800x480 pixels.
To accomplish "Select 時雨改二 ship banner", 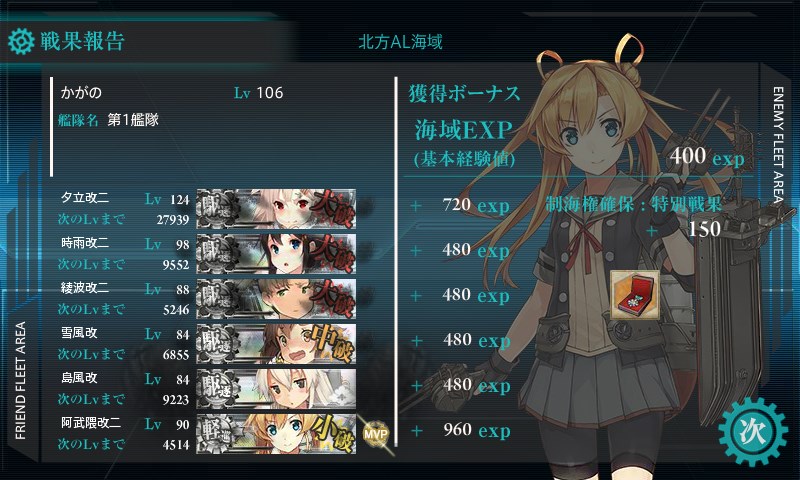I will pyautogui.click(x=276, y=254).
